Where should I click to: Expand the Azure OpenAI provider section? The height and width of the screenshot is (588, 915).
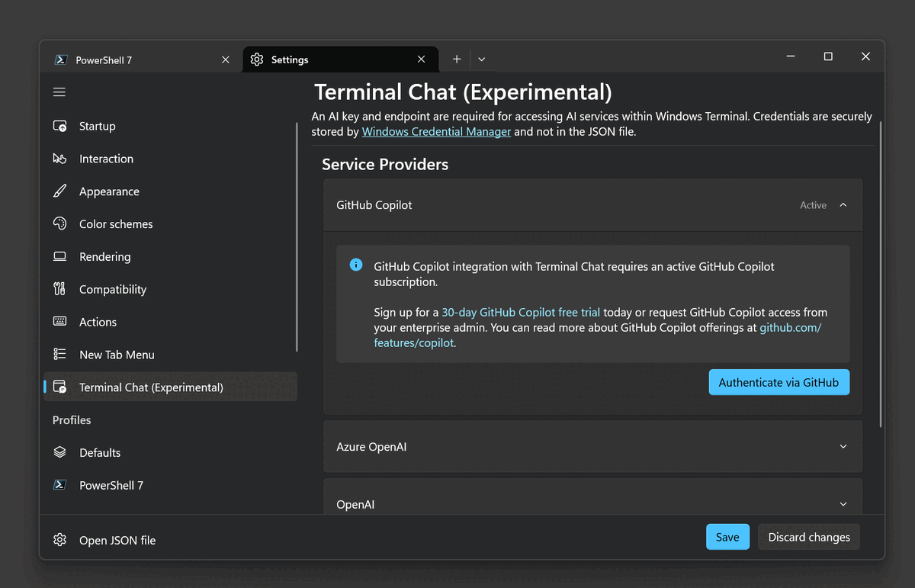pyautogui.click(x=843, y=447)
